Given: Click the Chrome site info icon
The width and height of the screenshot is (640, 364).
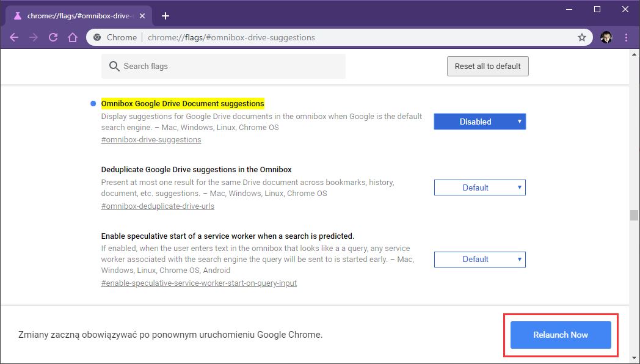Looking at the screenshot, I should 97,37.
